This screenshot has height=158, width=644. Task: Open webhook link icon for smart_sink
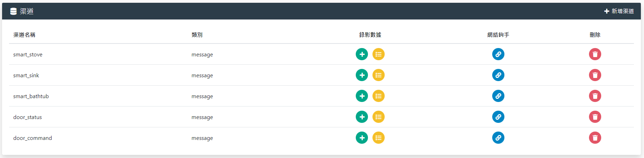tap(498, 75)
